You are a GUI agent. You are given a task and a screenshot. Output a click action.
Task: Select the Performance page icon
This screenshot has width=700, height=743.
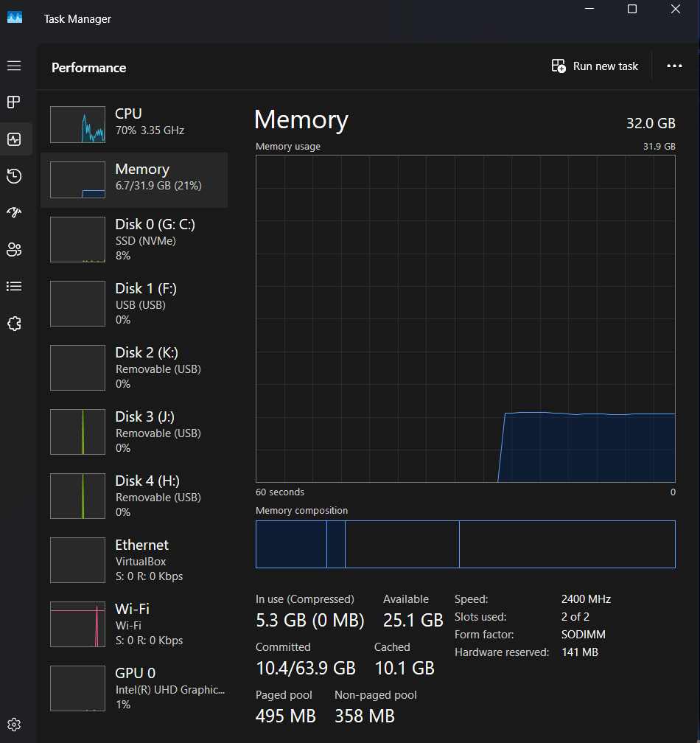tap(14, 139)
